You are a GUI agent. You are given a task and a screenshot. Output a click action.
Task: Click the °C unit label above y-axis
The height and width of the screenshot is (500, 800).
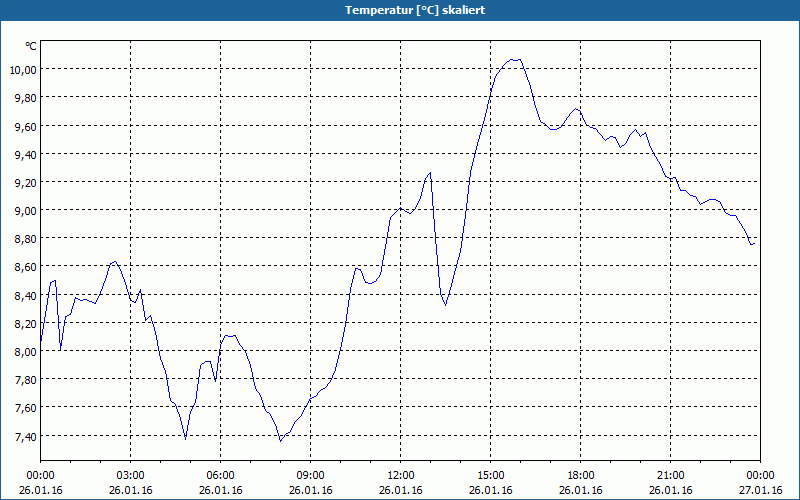pos(31,46)
